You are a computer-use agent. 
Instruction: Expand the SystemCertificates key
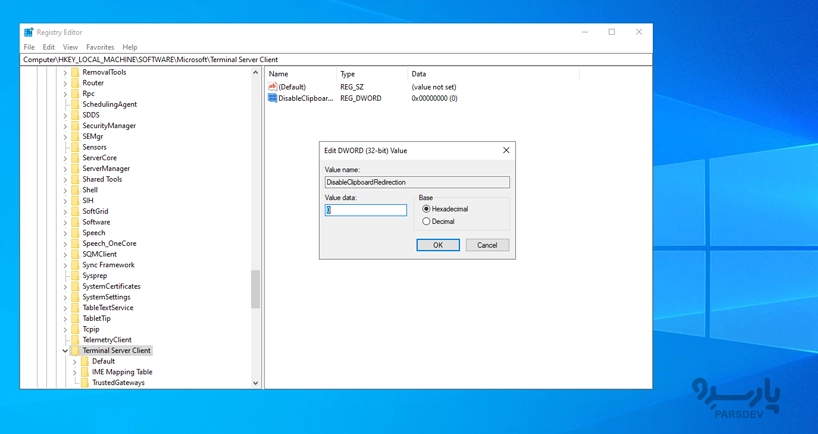point(65,286)
